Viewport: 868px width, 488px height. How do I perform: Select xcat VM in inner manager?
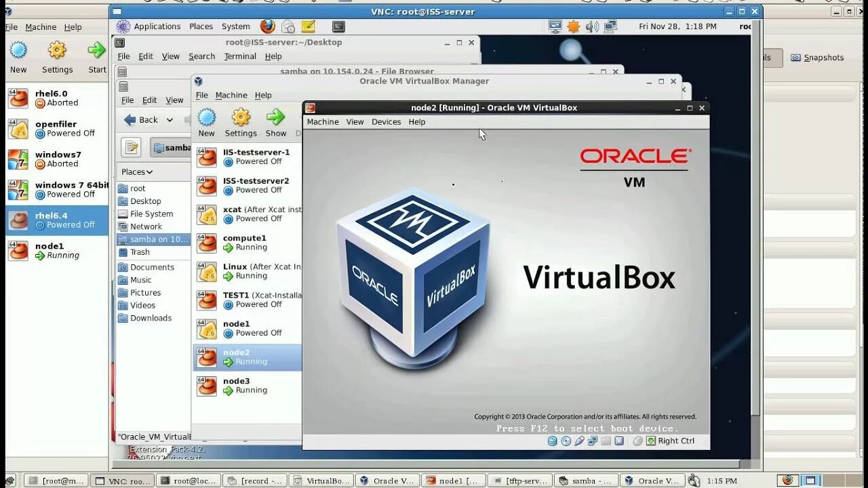coord(248,214)
